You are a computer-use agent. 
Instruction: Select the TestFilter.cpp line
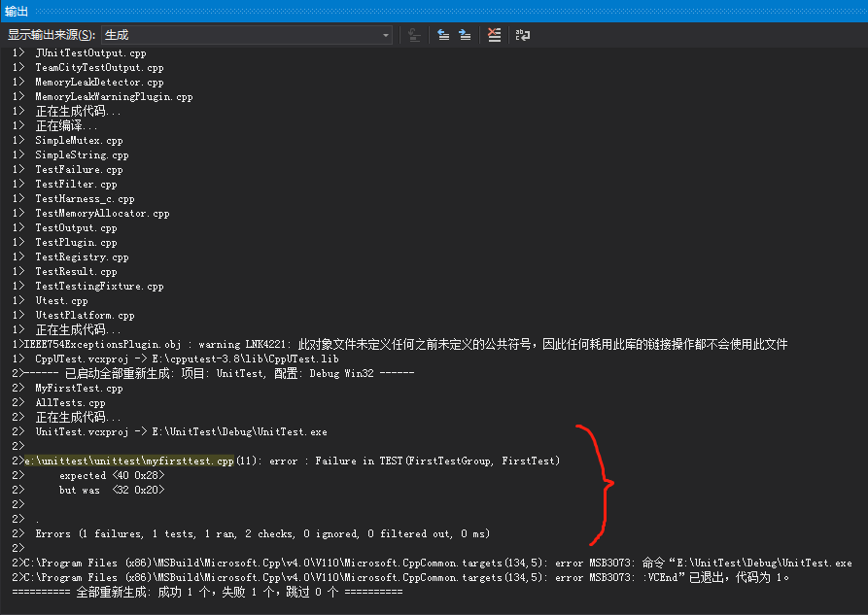pos(65,184)
